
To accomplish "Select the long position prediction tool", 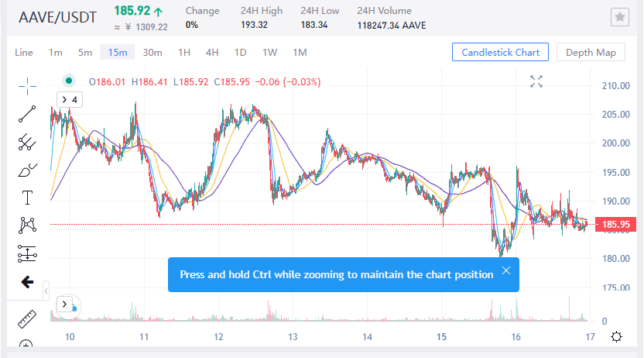I will (x=27, y=253).
